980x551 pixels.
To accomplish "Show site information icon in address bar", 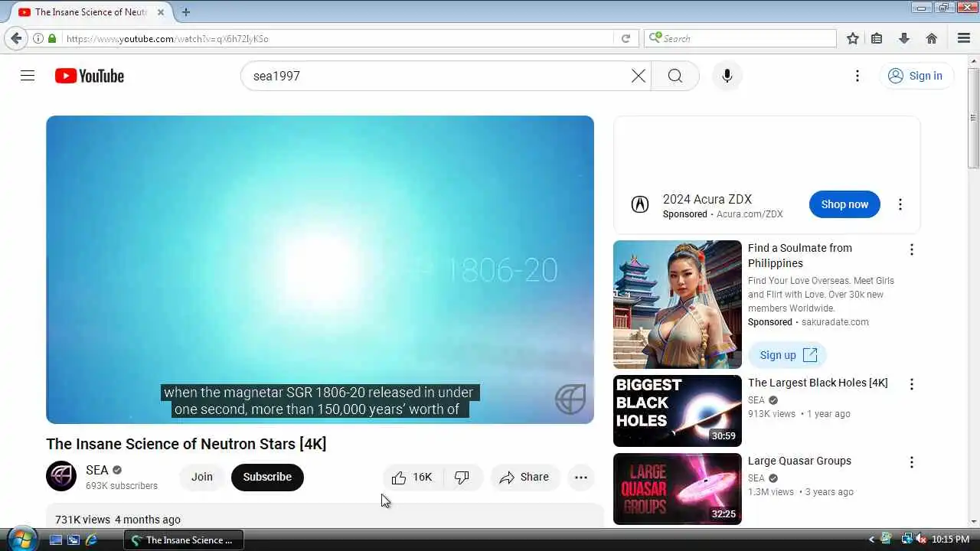I will click(38, 38).
